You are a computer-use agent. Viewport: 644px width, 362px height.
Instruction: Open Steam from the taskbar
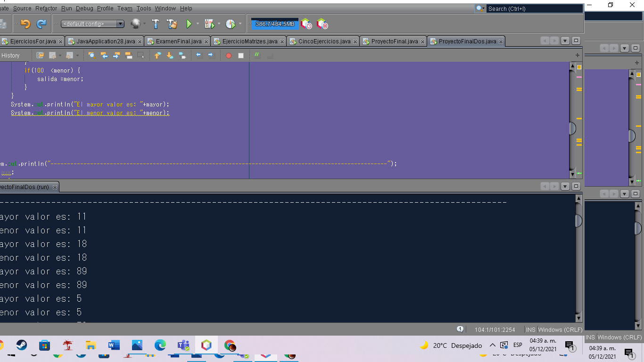pyautogui.click(x=22, y=346)
